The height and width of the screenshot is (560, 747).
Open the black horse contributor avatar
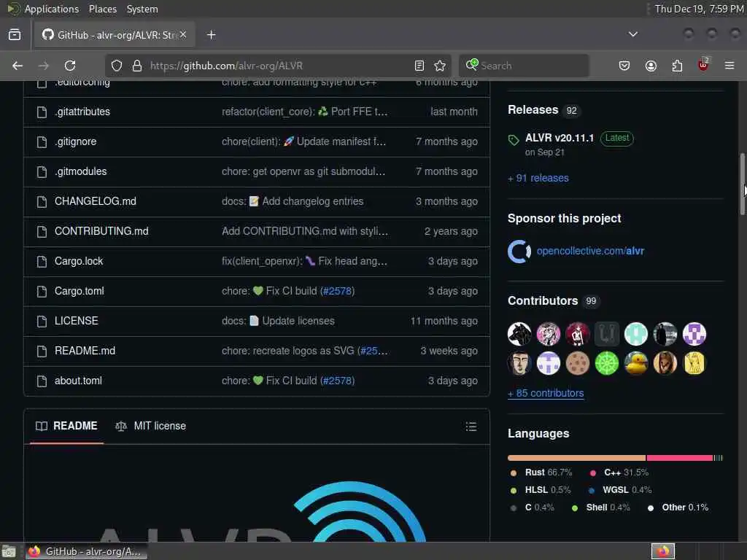pyautogui.click(x=519, y=334)
